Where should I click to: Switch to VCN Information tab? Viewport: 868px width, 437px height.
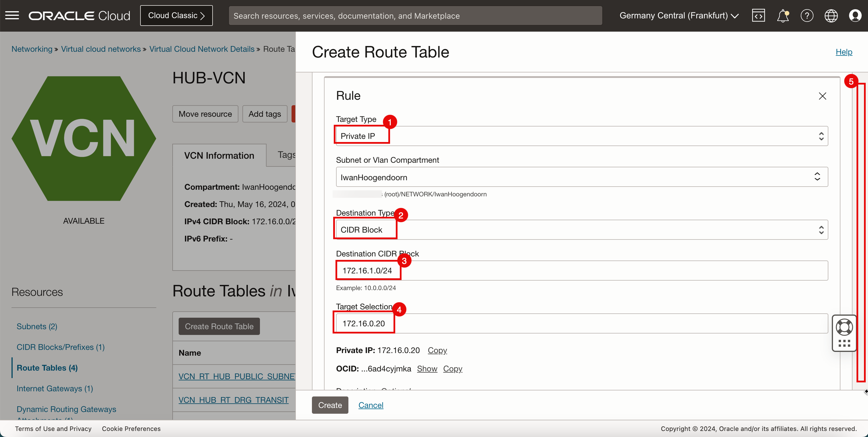coord(219,156)
